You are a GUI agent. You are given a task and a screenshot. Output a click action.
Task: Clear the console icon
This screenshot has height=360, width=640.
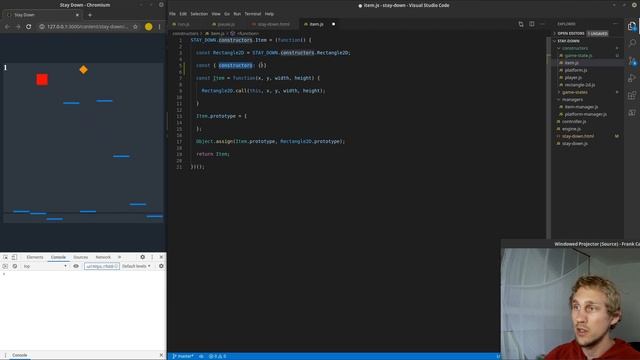(x=15, y=266)
